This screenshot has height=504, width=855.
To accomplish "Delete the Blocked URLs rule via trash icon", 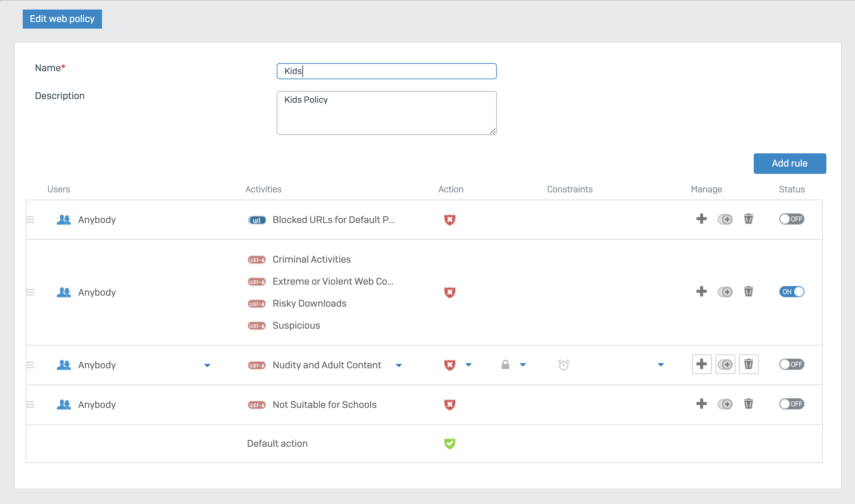I will click(x=748, y=219).
